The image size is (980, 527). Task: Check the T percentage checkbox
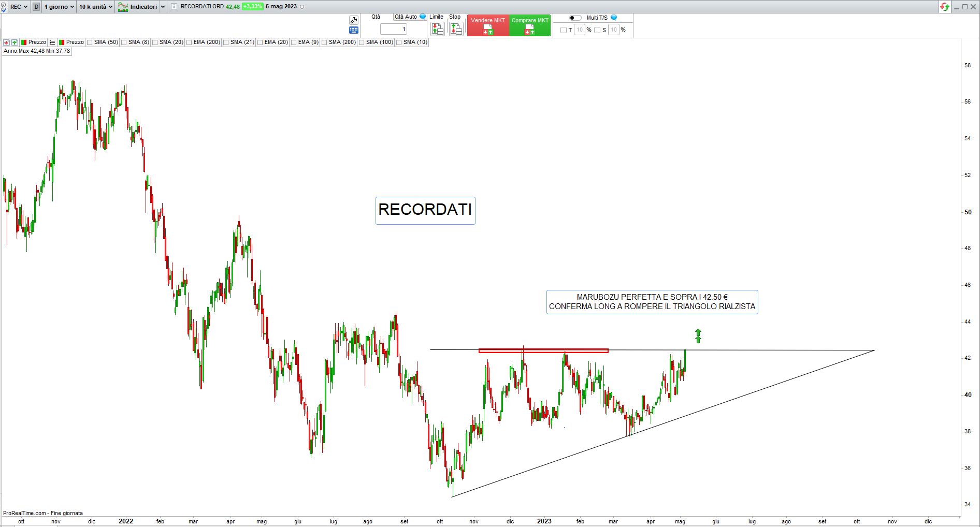pos(564,30)
